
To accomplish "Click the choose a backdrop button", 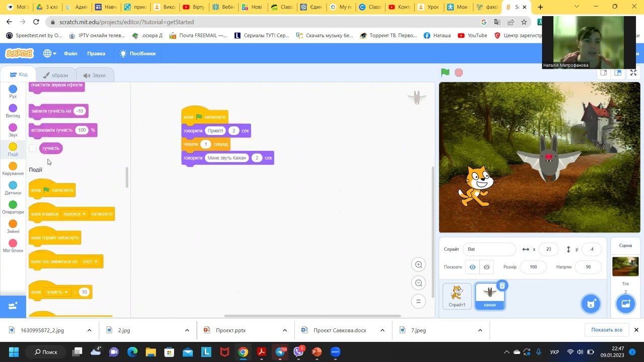I will (625, 303).
